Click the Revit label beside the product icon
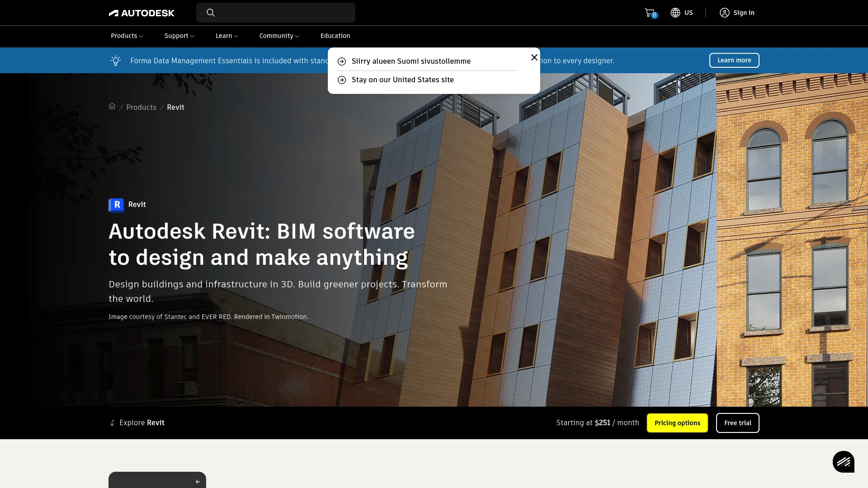The image size is (868, 488). point(137,205)
